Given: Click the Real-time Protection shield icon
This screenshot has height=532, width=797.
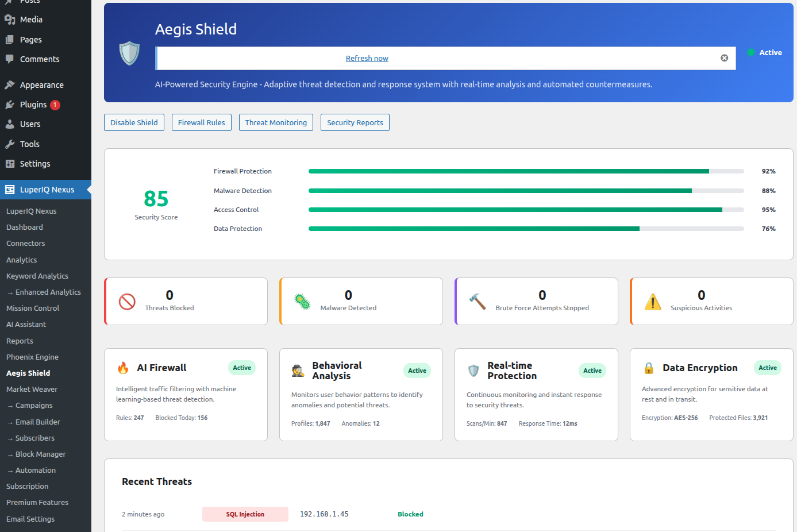Looking at the screenshot, I should coord(473,371).
